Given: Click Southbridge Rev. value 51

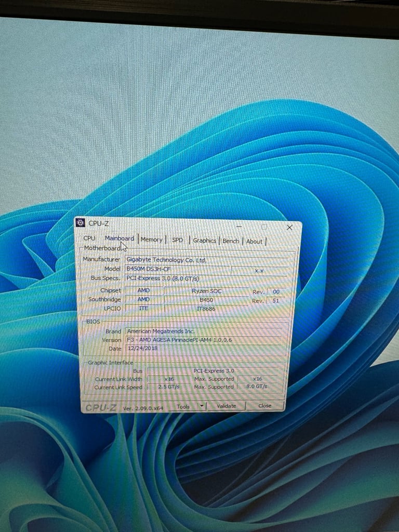Looking at the screenshot, I should (275, 301).
